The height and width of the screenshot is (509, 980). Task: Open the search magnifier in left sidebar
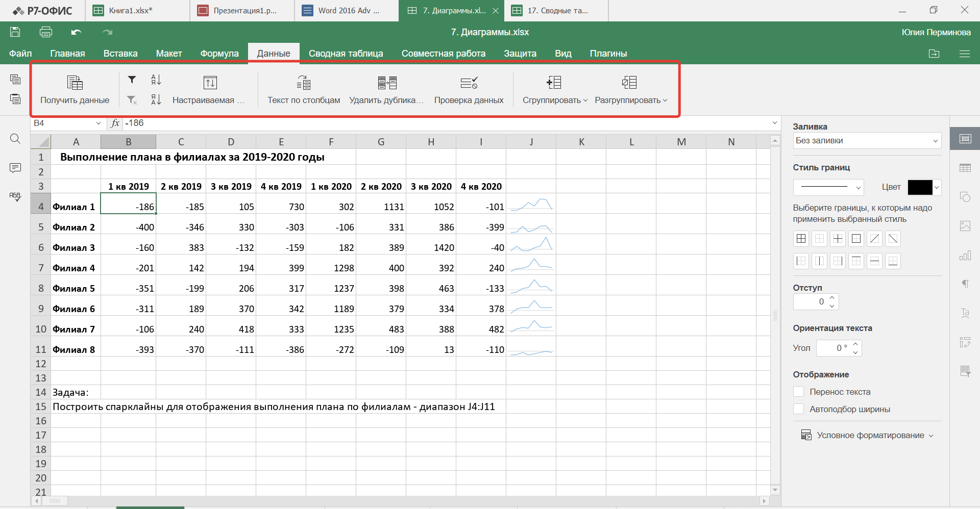15,139
